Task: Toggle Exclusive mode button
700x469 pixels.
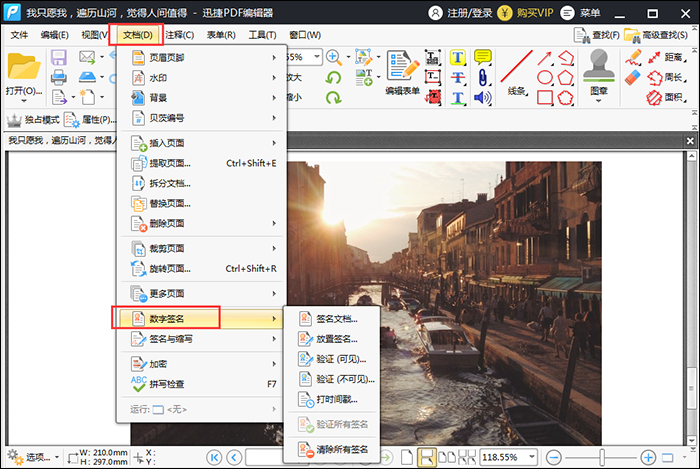Action: click(x=33, y=120)
